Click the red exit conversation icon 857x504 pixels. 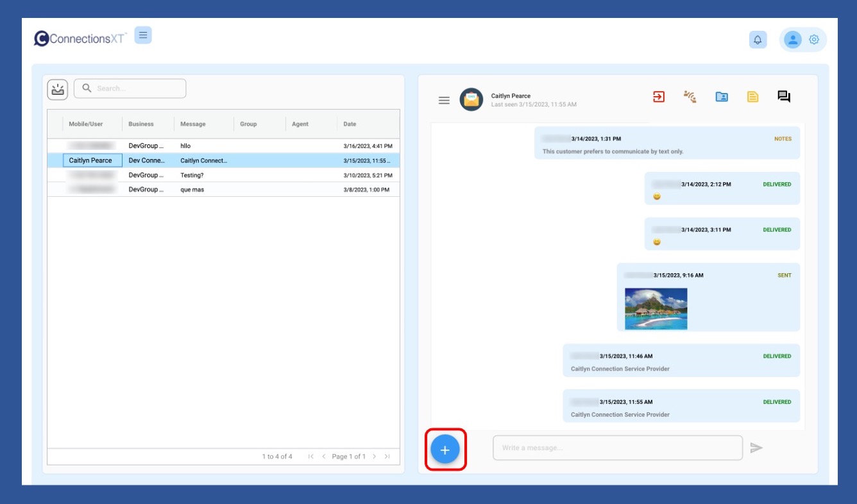[659, 97]
